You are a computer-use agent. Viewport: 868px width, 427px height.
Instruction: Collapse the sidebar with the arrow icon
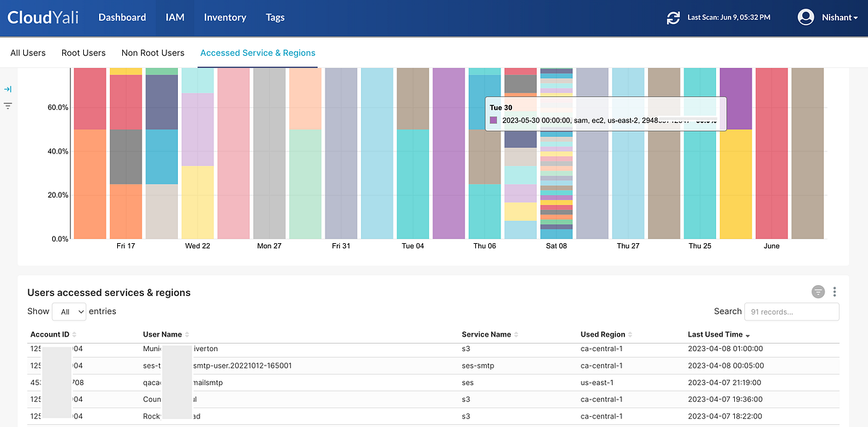[9, 89]
